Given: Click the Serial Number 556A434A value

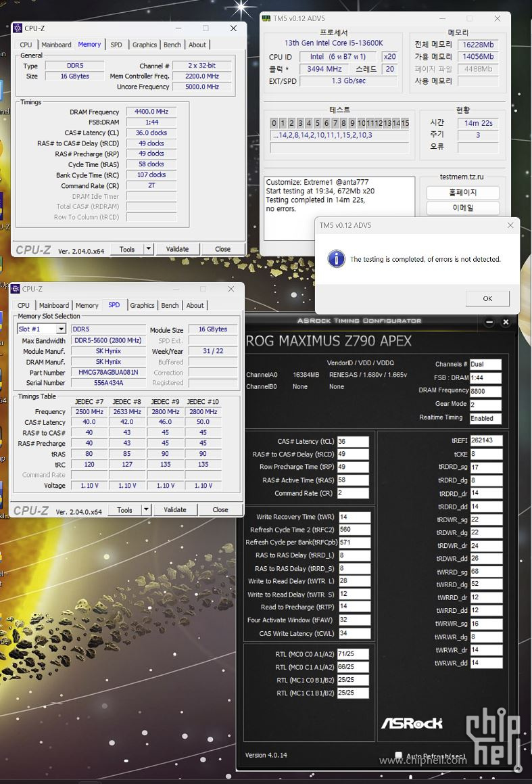Looking at the screenshot, I should [108, 383].
